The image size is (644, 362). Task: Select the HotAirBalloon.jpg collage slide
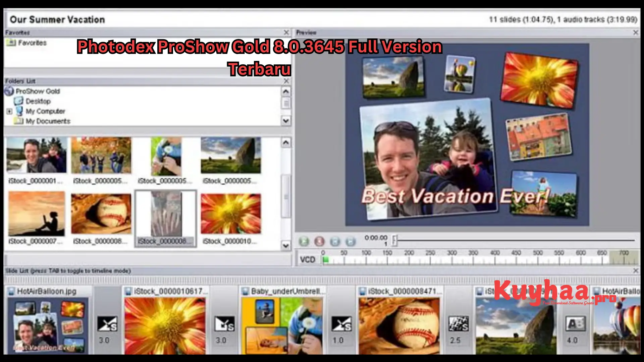[x=48, y=320]
